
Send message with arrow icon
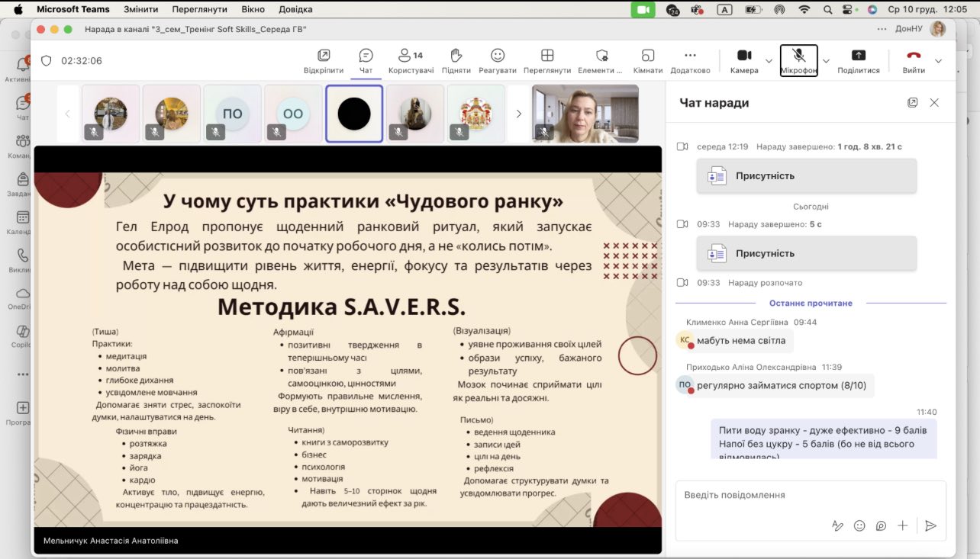click(930, 525)
